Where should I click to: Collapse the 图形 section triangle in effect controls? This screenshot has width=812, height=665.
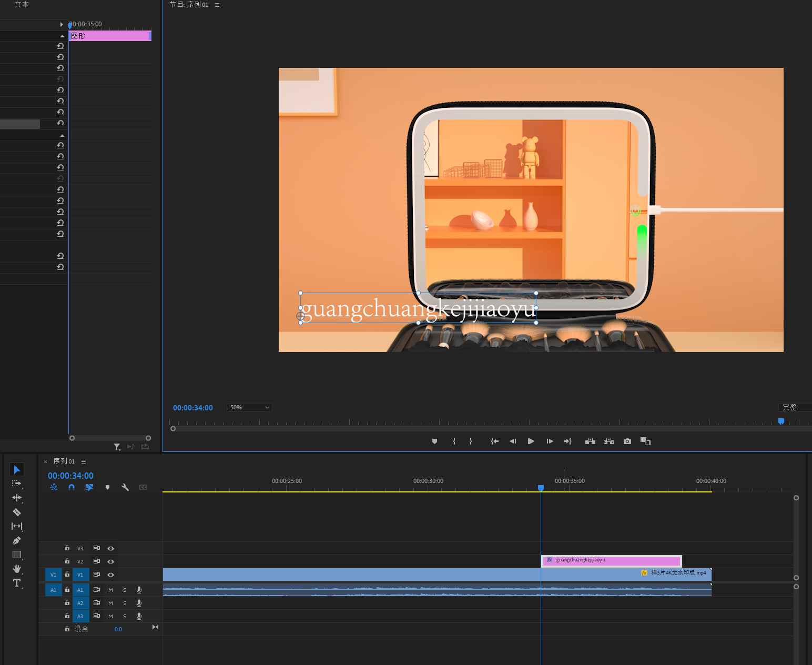pyautogui.click(x=62, y=36)
